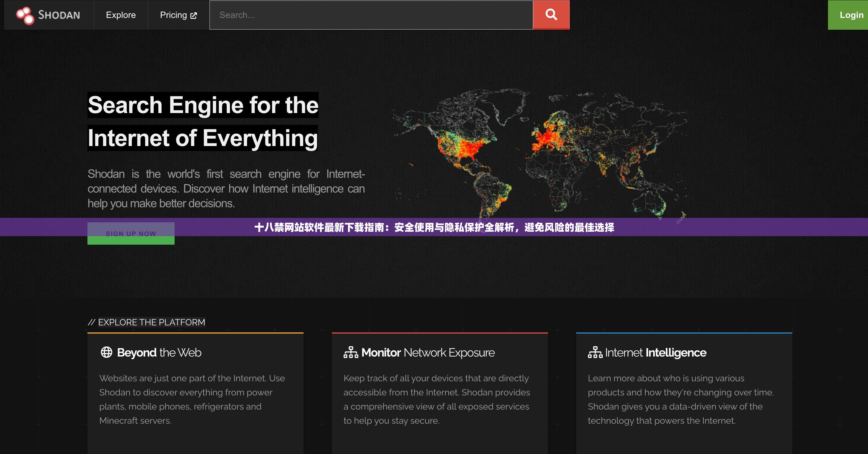Open the Internet Intelligence heading
Viewport: 868px width, 454px height.
655,352
